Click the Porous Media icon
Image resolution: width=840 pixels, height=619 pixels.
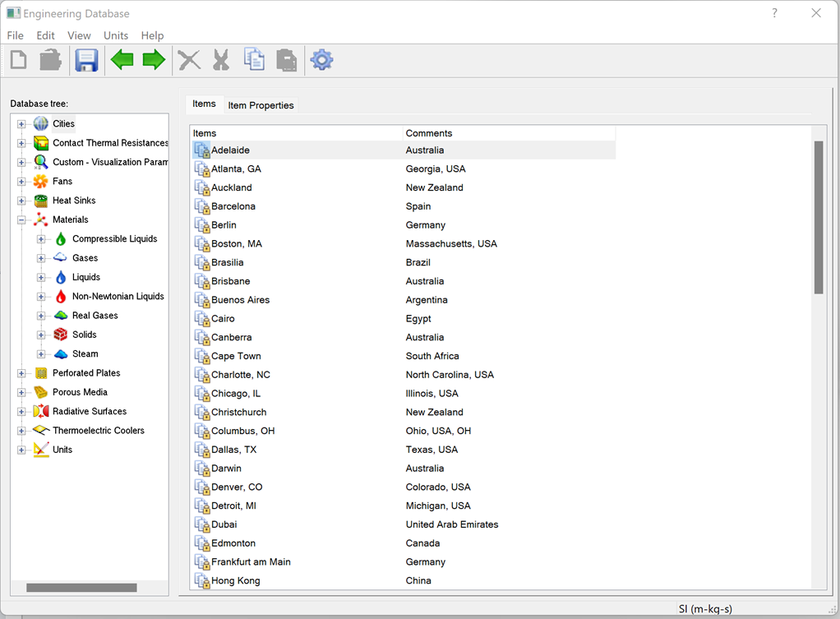41,392
